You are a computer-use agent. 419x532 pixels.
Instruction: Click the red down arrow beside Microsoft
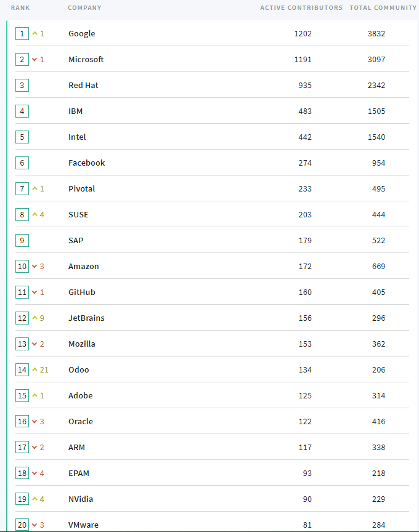(x=35, y=59)
